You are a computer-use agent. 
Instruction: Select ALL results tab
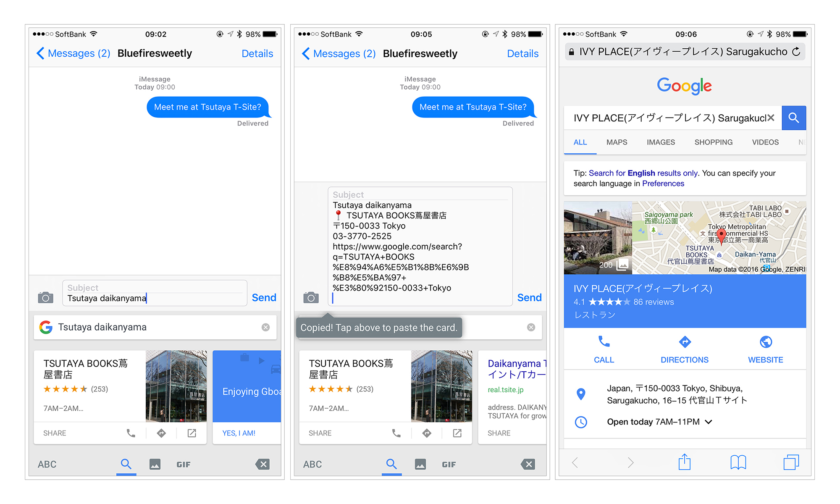point(580,142)
